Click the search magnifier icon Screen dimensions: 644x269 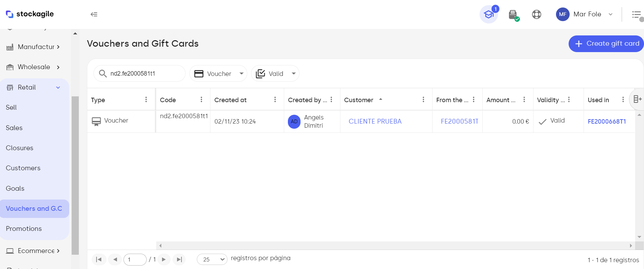click(103, 74)
